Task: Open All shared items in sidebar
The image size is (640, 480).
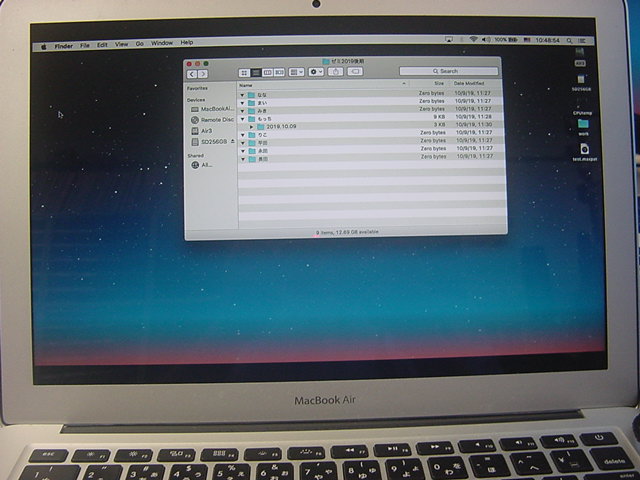Action: tap(202, 165)
